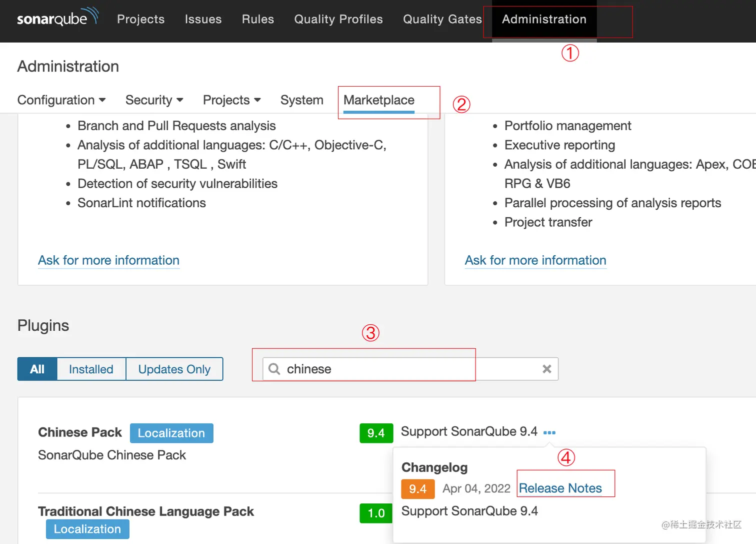Open the System tab
Viewport: 756px width, 544px height.
click(301, 100)
